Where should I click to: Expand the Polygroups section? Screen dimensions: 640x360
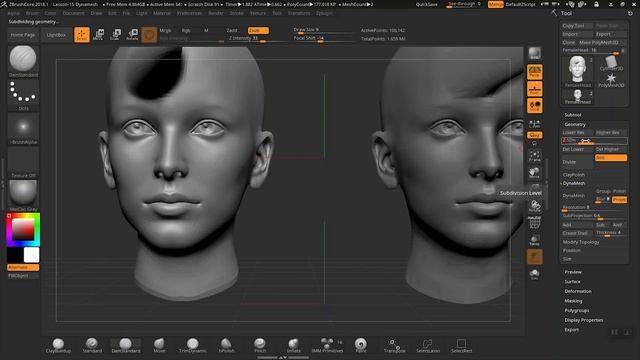[577, 311]
